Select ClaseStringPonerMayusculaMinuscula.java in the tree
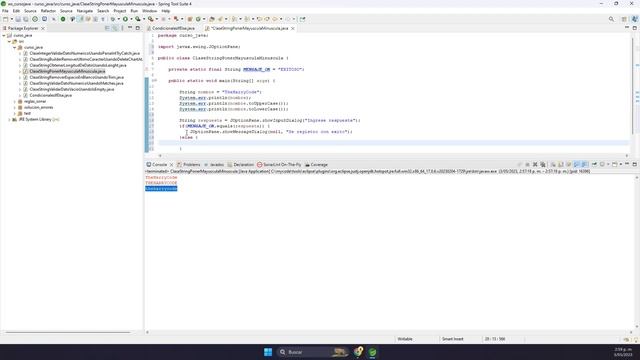The width and height of the screenshot is (640, 360). 67,71
